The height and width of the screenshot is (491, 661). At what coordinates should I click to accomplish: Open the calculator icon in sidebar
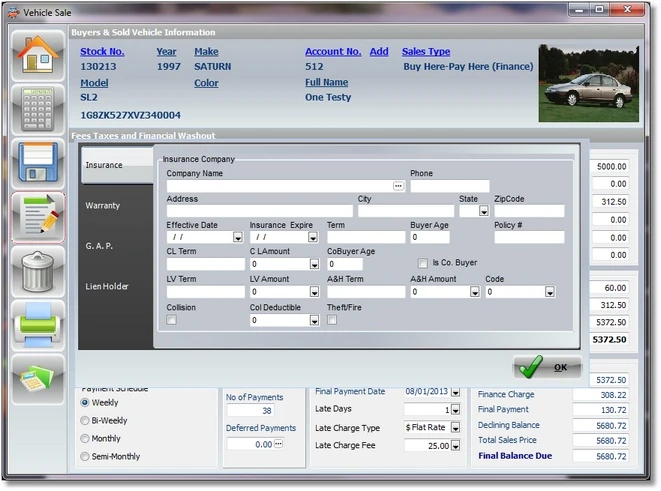pyautogui.click(x=38, y=108)
